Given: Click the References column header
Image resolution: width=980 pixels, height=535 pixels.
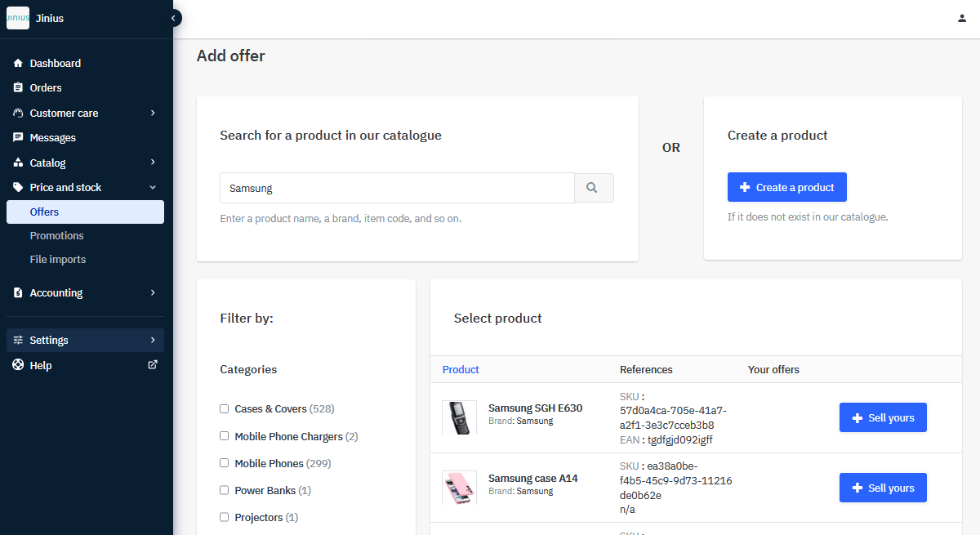Looking at the screenshot, I should coord(646,369).
